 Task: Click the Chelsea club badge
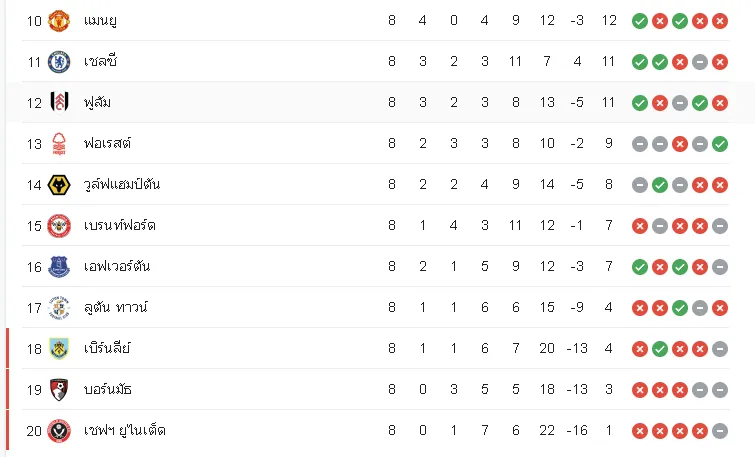coord(59,62)
